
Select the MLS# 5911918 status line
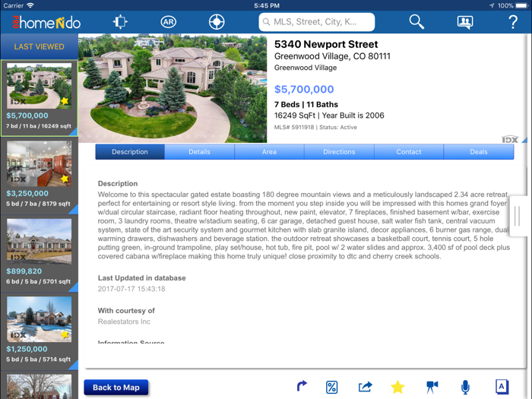click(x=315, y=127)
